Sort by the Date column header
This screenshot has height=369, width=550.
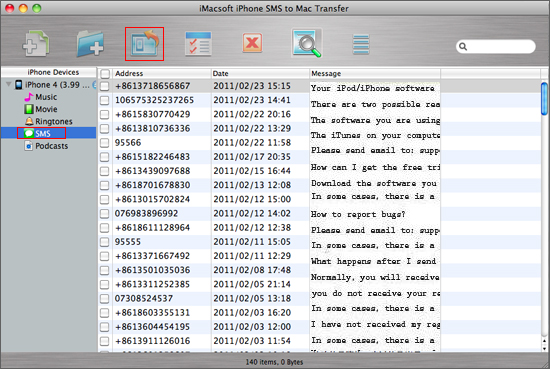click(x=260, y=74)
